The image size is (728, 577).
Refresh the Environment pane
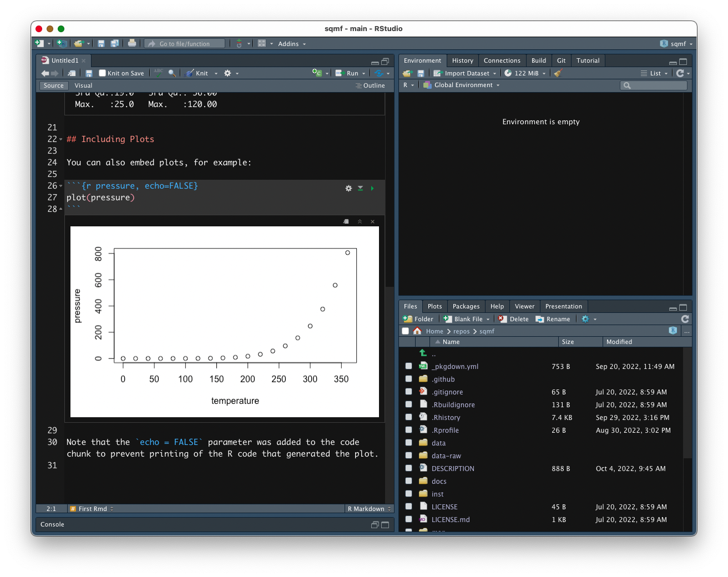(680, 73)
